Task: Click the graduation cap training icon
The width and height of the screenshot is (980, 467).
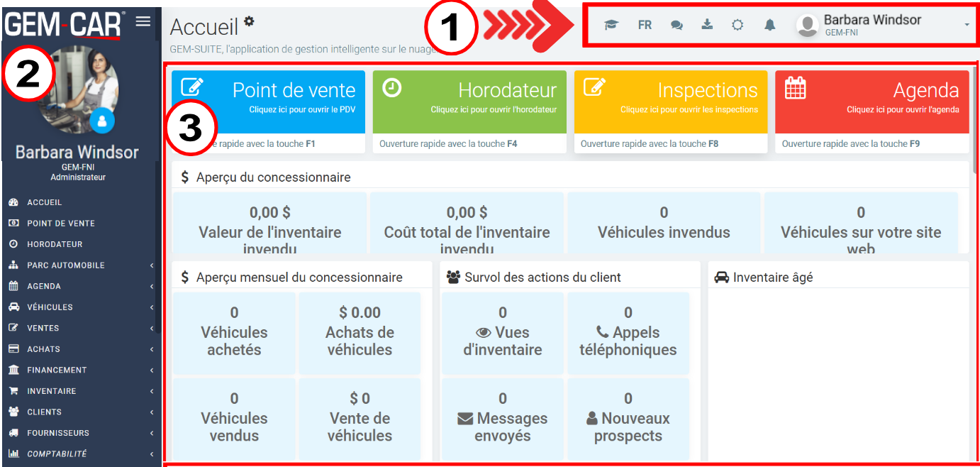Action: [611, 25]
